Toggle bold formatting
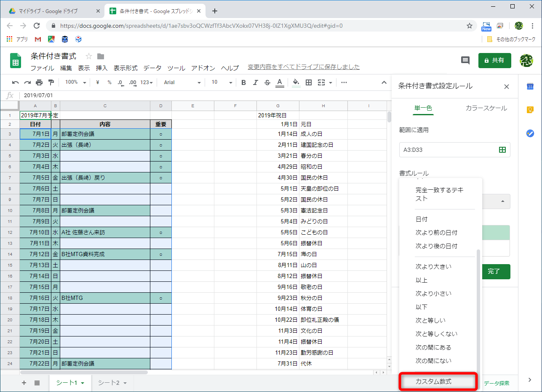542x392 pixels. (x=243, y=82)
